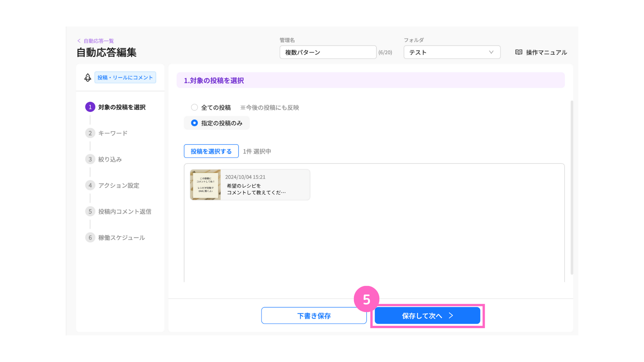Click the rocket icon beside the comment tag
The width and height of the screenshot is (644, 362).
click(88, 77)
